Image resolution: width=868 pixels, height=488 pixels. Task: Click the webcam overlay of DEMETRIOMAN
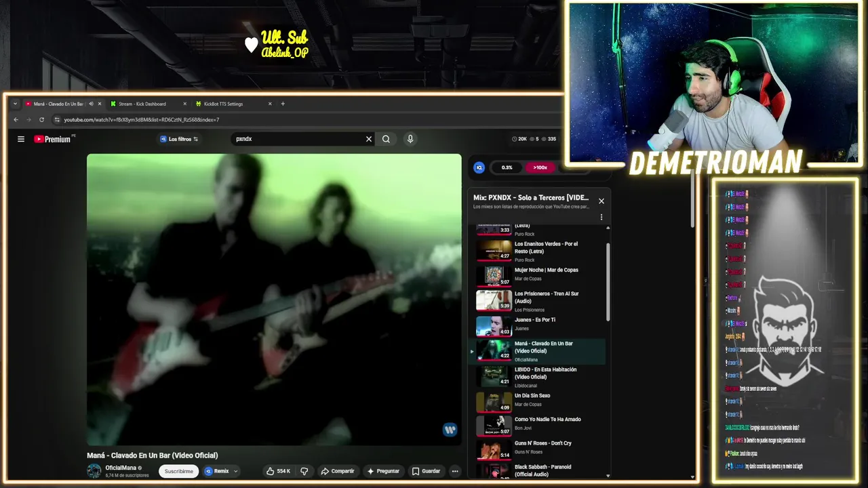click(x=713, y=83)
